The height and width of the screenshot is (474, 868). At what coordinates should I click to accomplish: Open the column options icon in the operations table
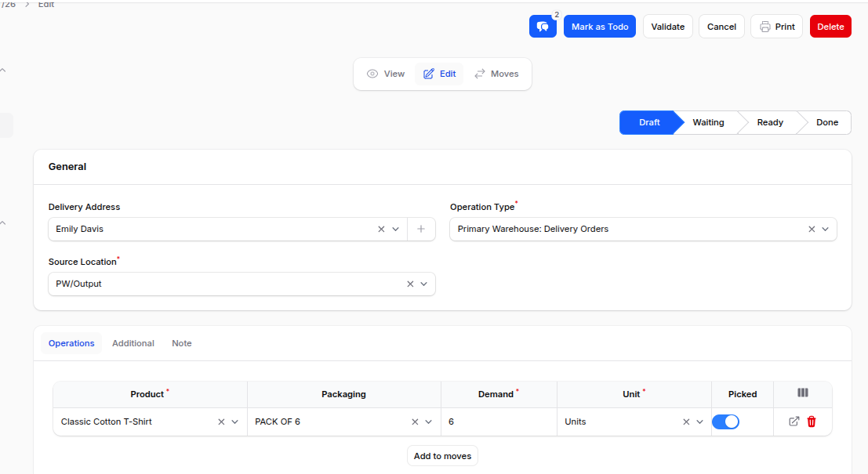(802, 394)
